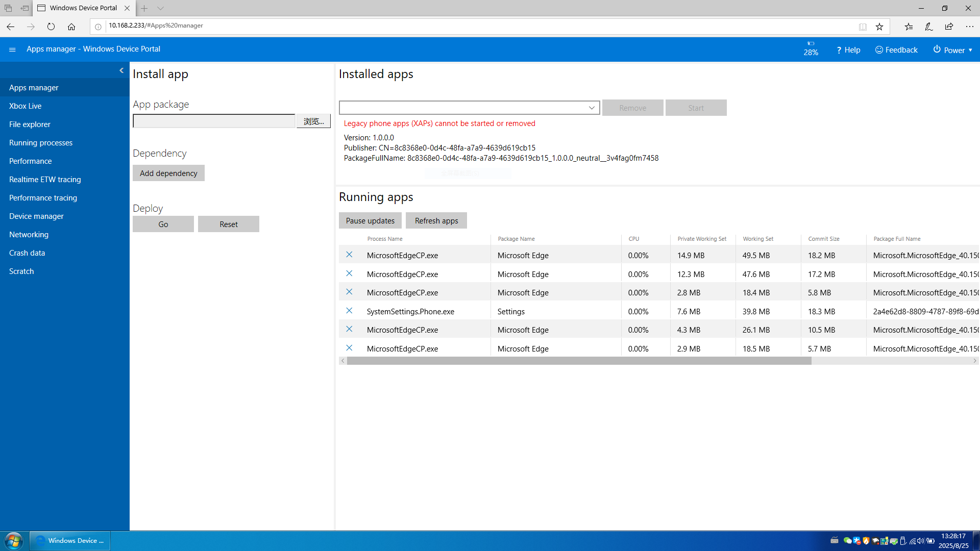Click the horizontal scrollbar thumb of running apps
980x551 pixels.
click(x=579, y=361)
